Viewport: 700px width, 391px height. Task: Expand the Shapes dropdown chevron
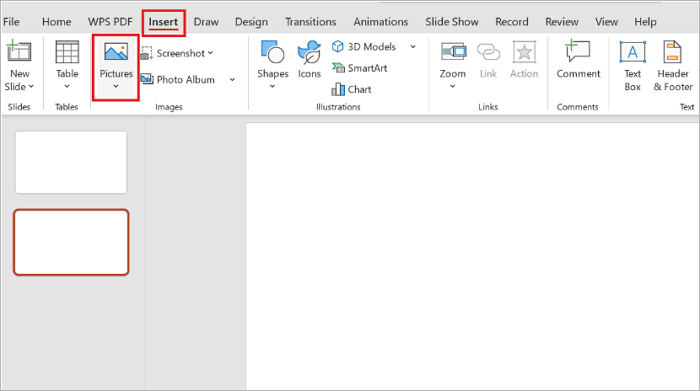click(272, 86)
